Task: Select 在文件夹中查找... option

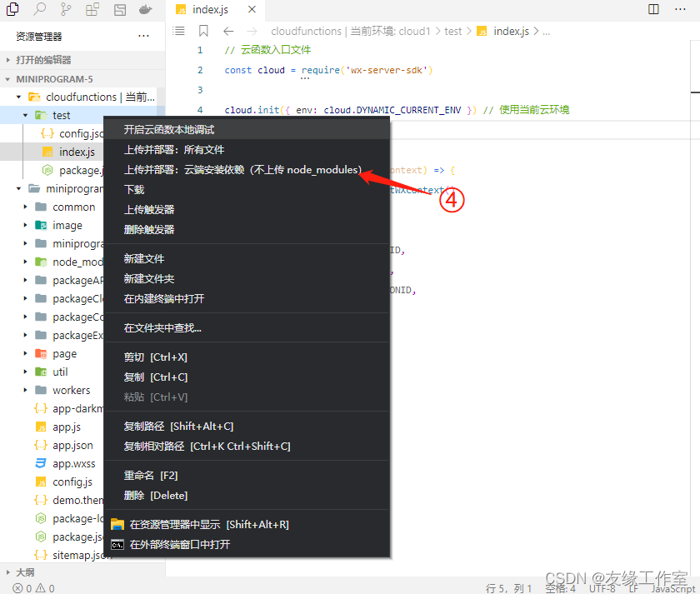Action: coord(247,328)
